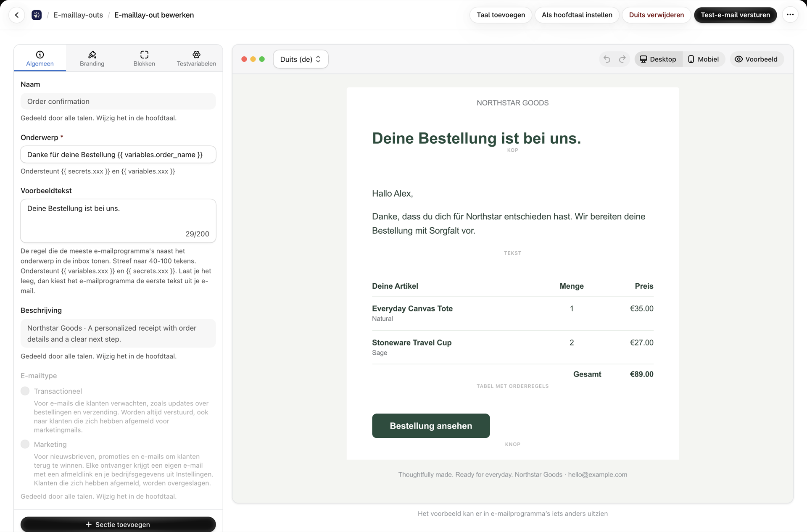Screen dimensions: 807x532
Task: Click the Hallo Alex, greeting text
Action: (392, 194)
